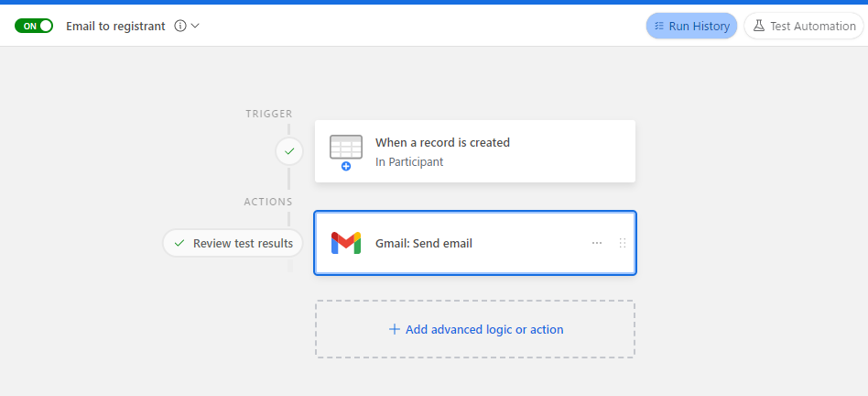The width and height of the screenshot is (868, 396).
Task: Toggle the automation ON switch off
Action: click(34, 26)
